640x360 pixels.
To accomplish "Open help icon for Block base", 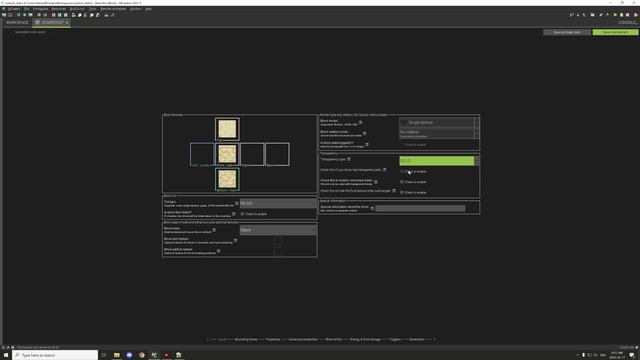I will point(214,230).
